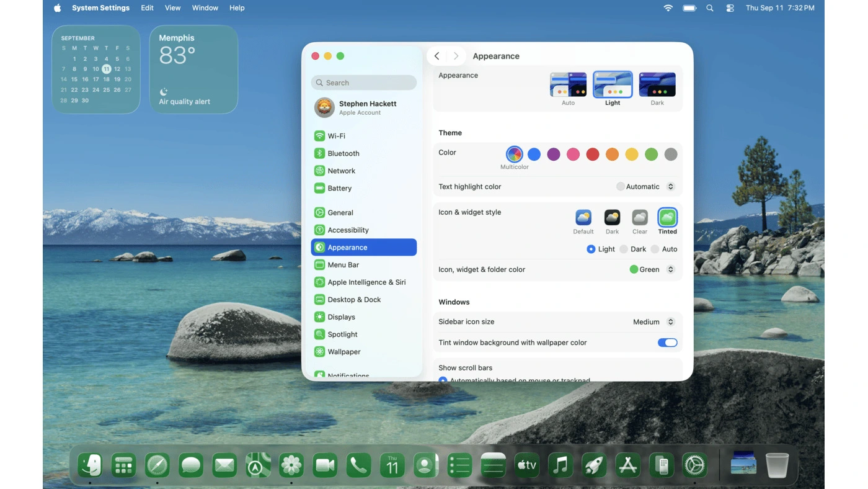Select Light icon style radio button
This screenshot has height=489, width=868.
(591, 249)
